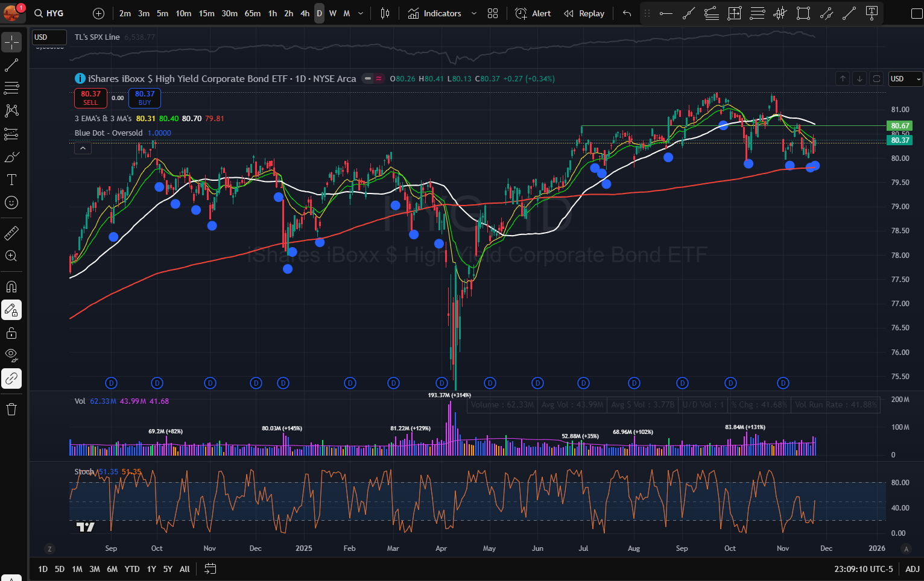
Task: Select the crosshair cursor tool
Action: tap(11, 42)
